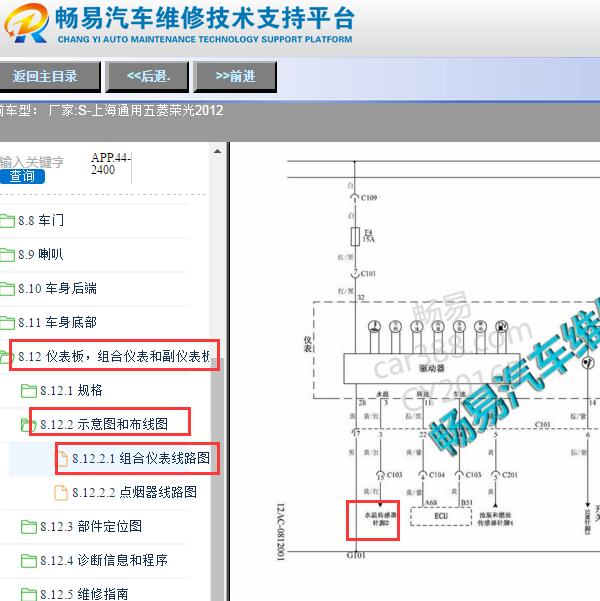Select 8.12 仪表板，组合仪表和副仪表 entry

click(114, 356)
